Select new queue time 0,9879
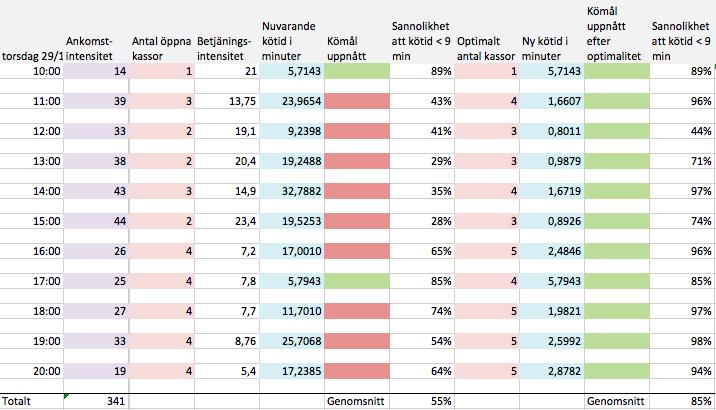The image size is (716, 410). pos(552,161)
